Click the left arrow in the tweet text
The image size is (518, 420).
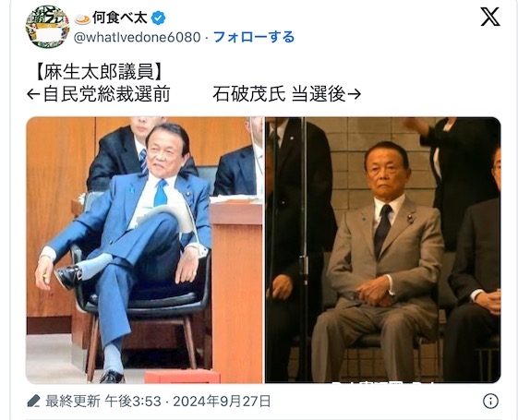(33, 94)
